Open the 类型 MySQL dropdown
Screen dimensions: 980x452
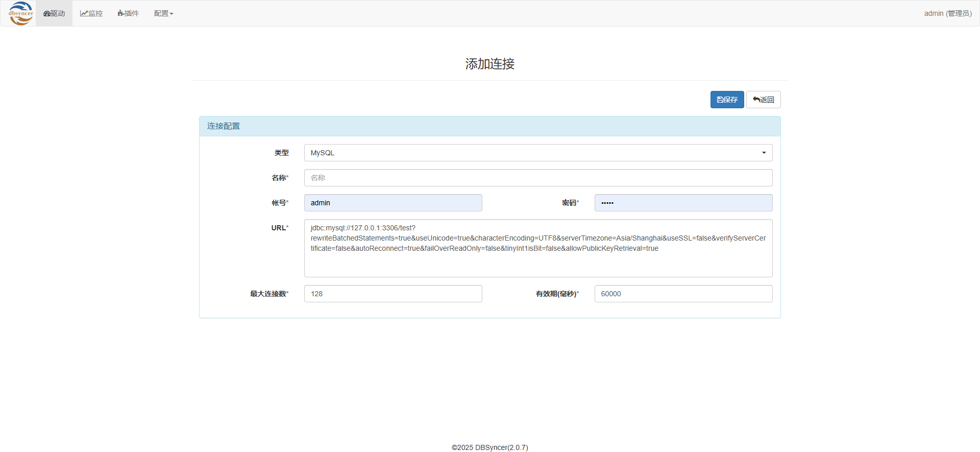tap(538, 153)
